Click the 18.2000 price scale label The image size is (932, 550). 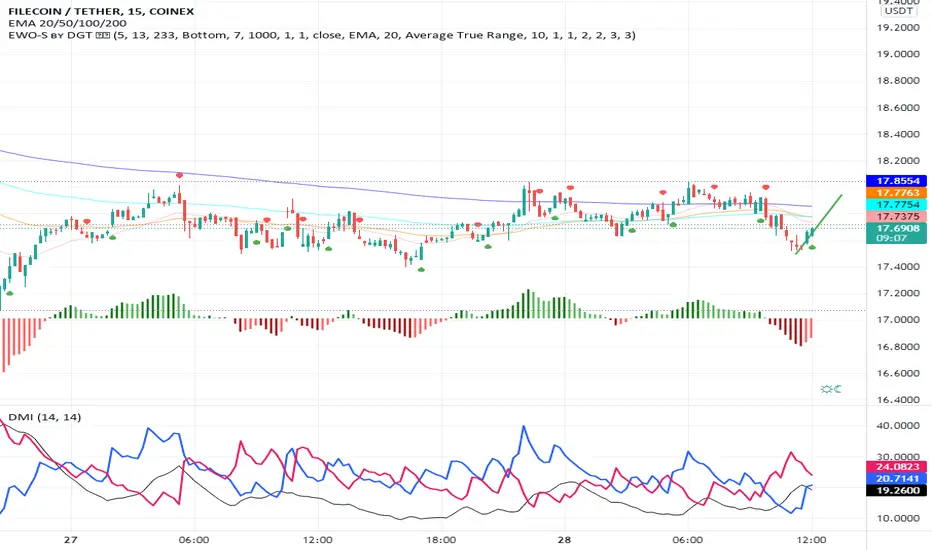[898, 161]
